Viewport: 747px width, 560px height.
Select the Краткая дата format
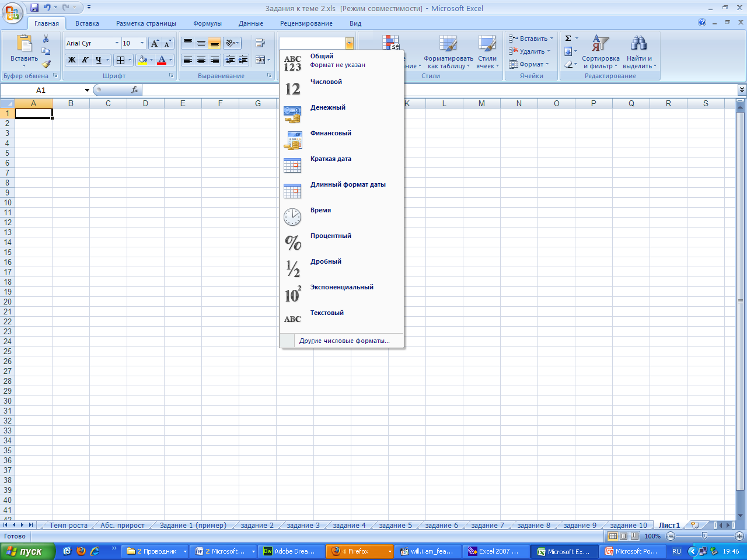[x=341, y=166]
